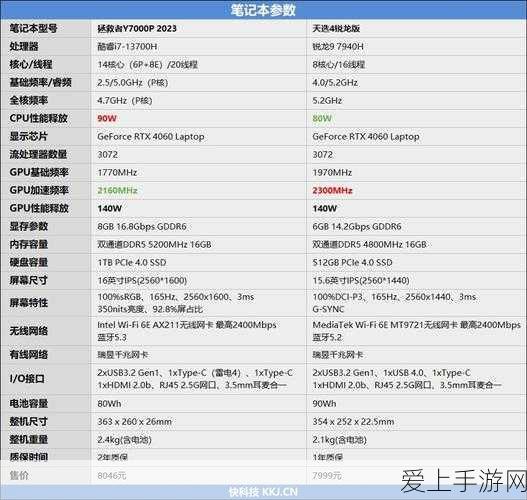Image resolution: width=527 pixels, height=500 pixels.
Task: Select the 屏幕特性 row label
Action: 29,303
